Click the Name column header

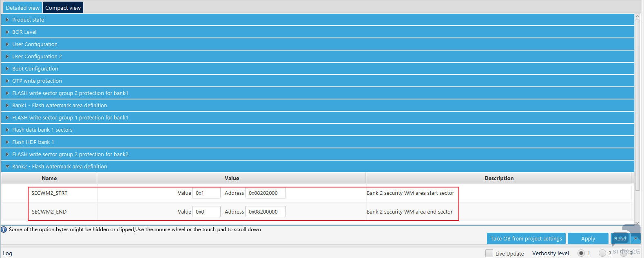(x=49, y=178)
